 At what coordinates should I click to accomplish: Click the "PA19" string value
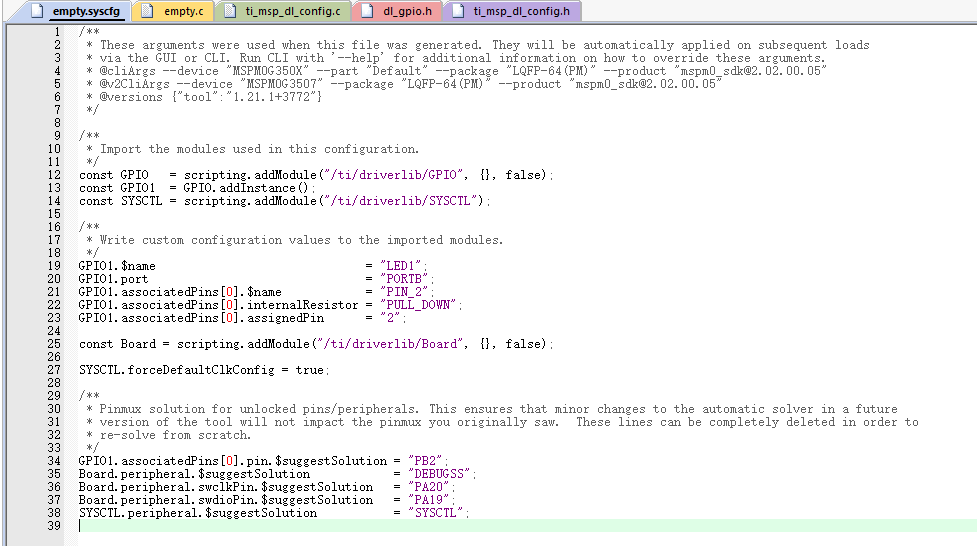point(429,500)
